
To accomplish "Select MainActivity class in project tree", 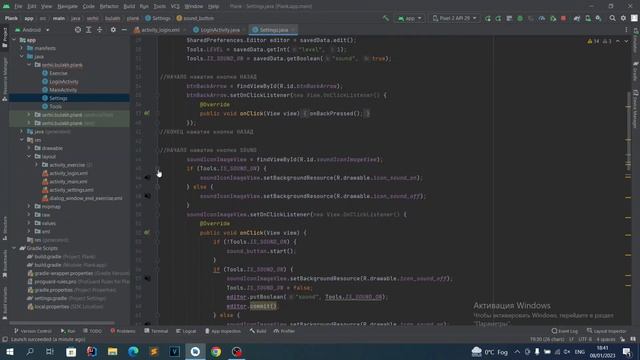I will click(63, 90).
